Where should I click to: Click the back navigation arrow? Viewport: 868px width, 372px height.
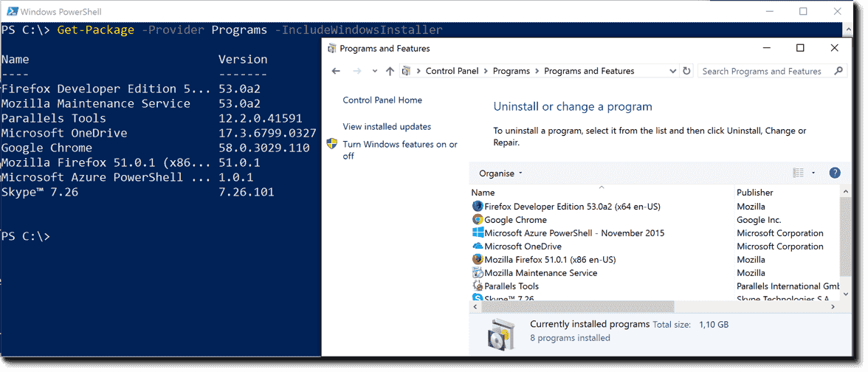(x=337, y=72)
